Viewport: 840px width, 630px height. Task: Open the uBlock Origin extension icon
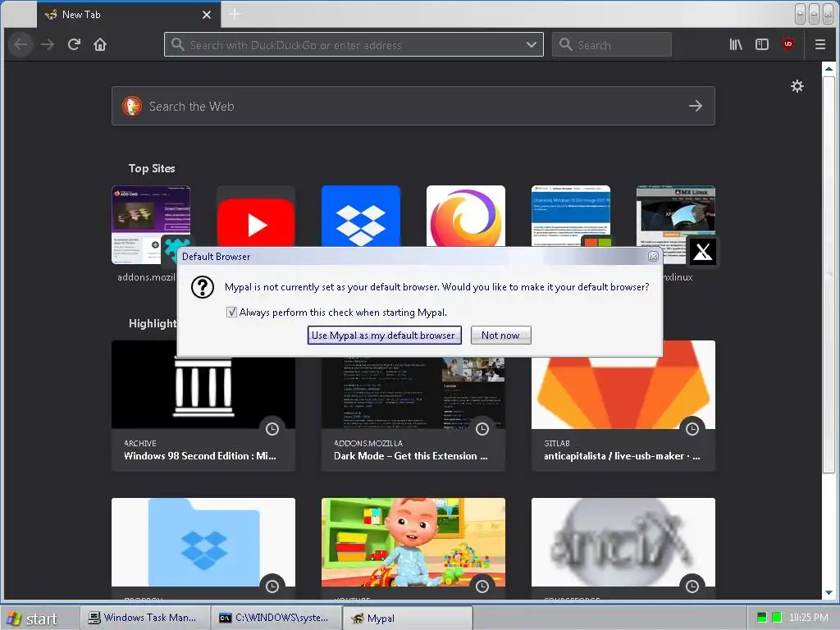click(788, 44)
